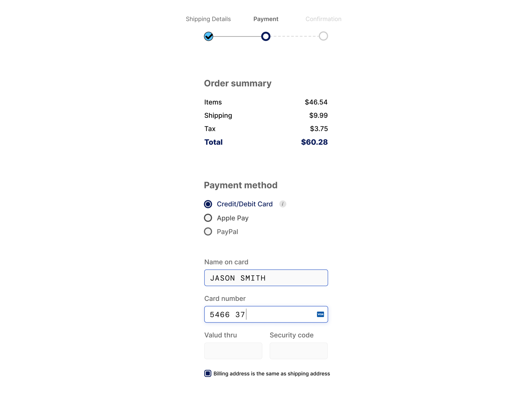Click the Payment step circle indicator
Viewport: 532px width, 399px height.
[x=266, y=36]
